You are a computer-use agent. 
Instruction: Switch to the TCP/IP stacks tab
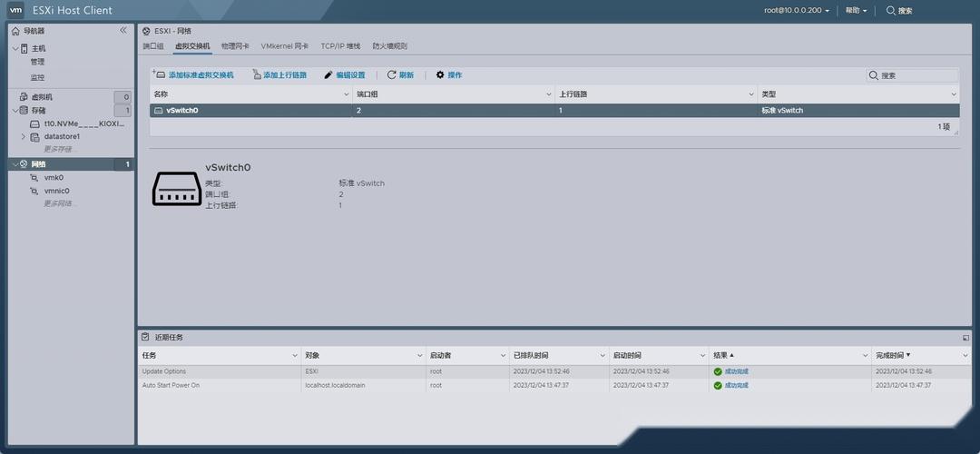pyautogui.click(x=340, y=46)
